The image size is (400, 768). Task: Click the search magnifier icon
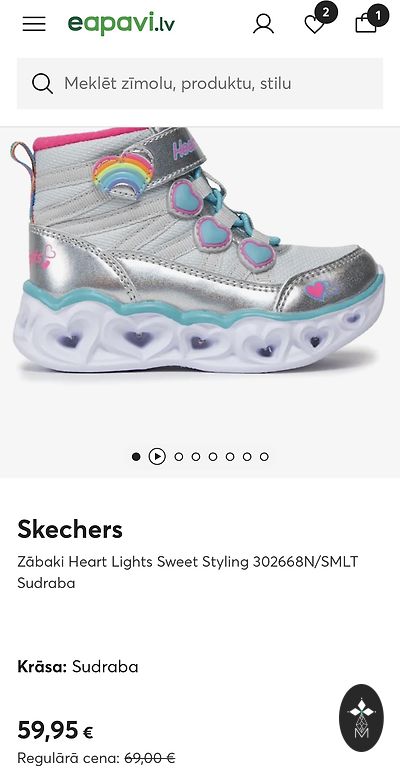coord(43,84)
